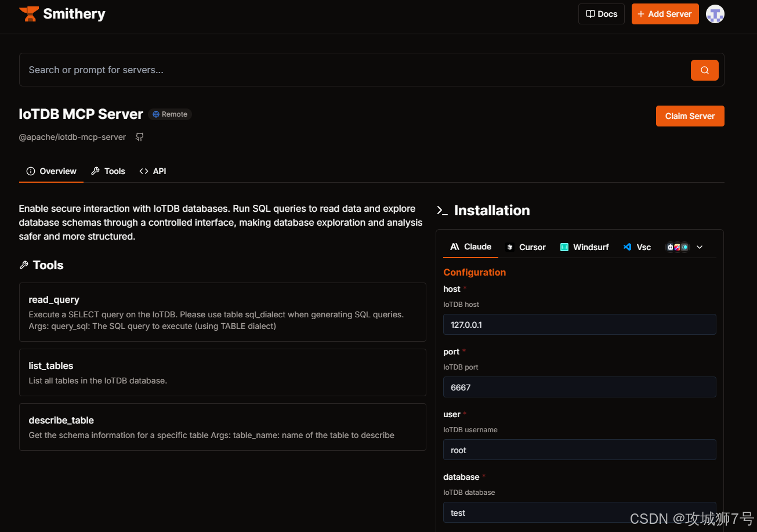The width and height of the screenshot is (757, 532).
Task: Click the Add Server button
Action: [x=665, y=14]
